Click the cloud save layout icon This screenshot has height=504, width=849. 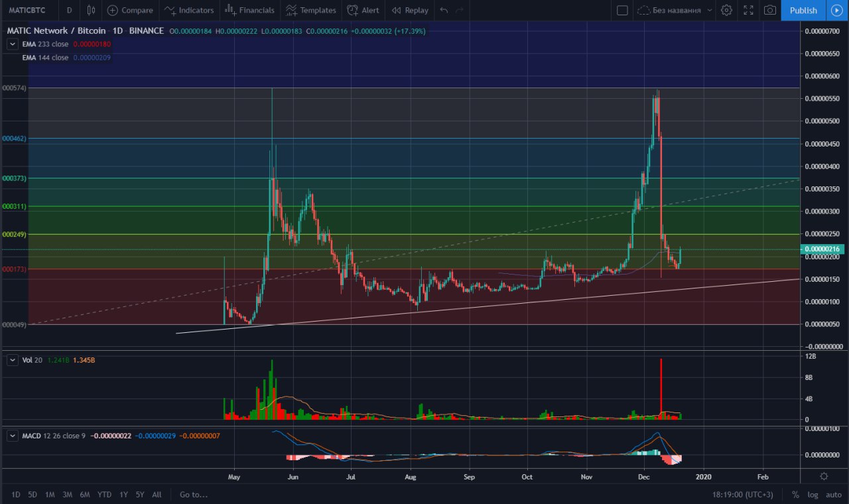tap(643, 10)
